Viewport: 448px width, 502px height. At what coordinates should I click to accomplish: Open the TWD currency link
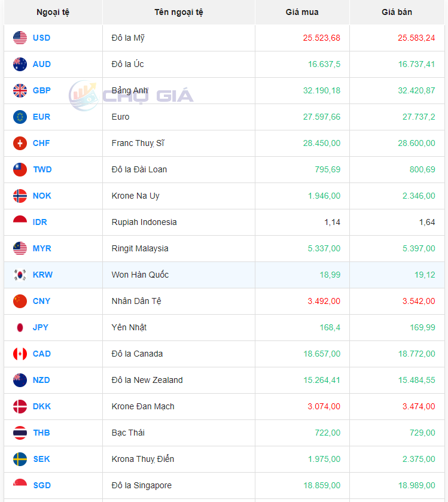click(x=42, y=169)
